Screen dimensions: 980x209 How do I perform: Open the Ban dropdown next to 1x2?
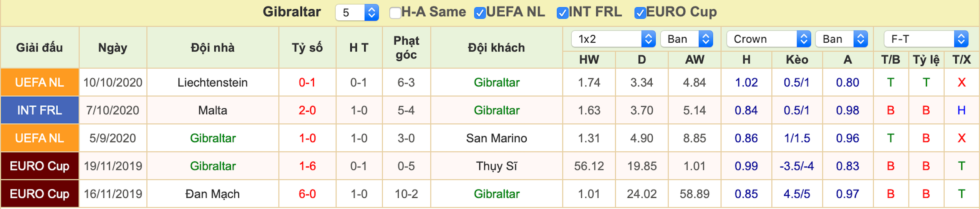pos(686,39)
